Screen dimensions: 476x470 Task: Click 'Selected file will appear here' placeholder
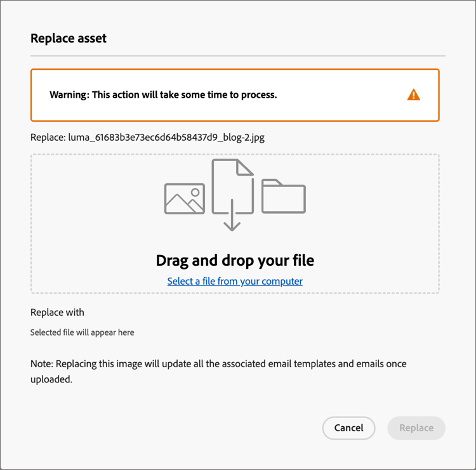(x=83, y=332)
